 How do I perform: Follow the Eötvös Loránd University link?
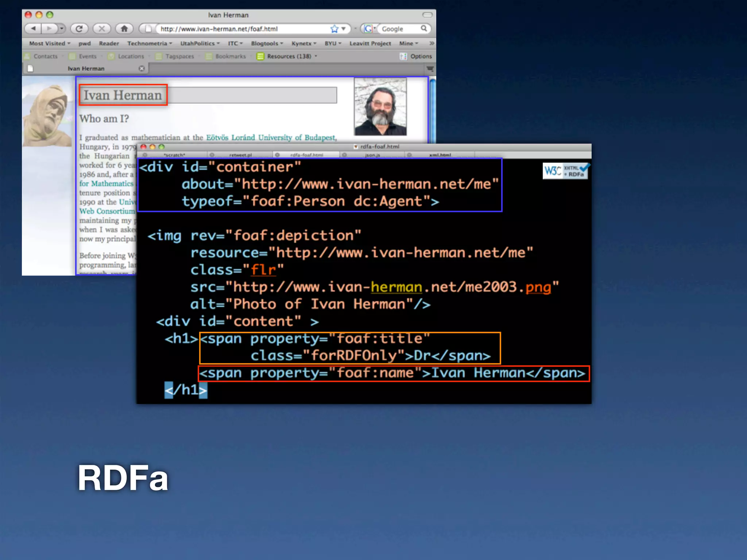270,137
